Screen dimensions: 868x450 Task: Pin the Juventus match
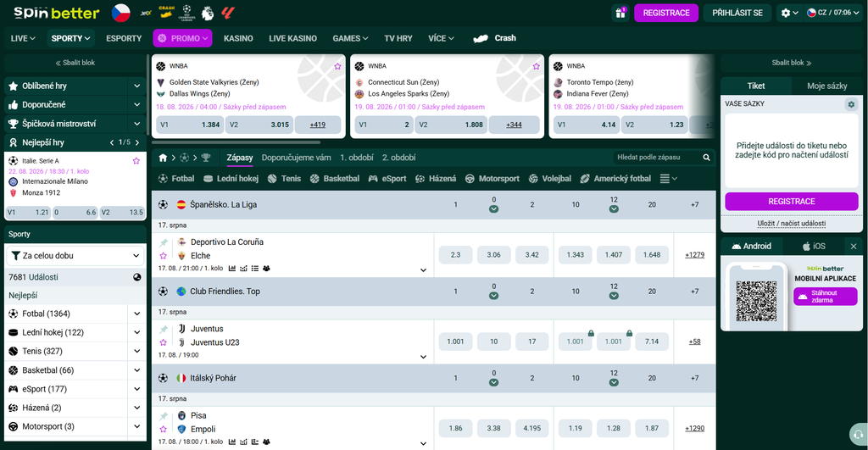[x=164, y=330]
